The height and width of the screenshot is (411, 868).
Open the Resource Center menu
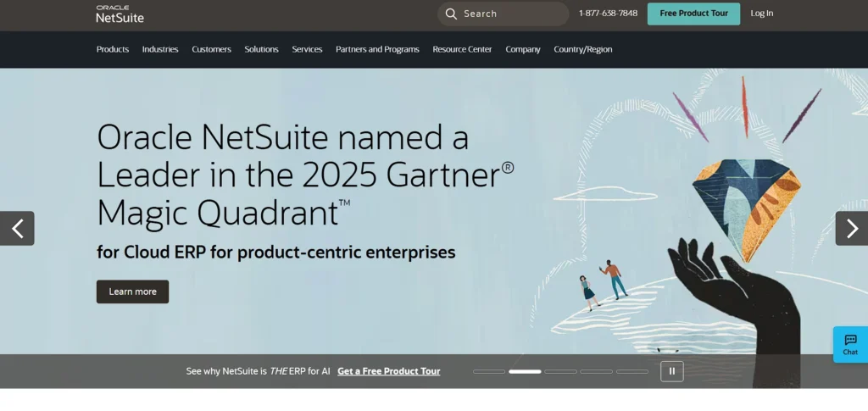point(462,49)
